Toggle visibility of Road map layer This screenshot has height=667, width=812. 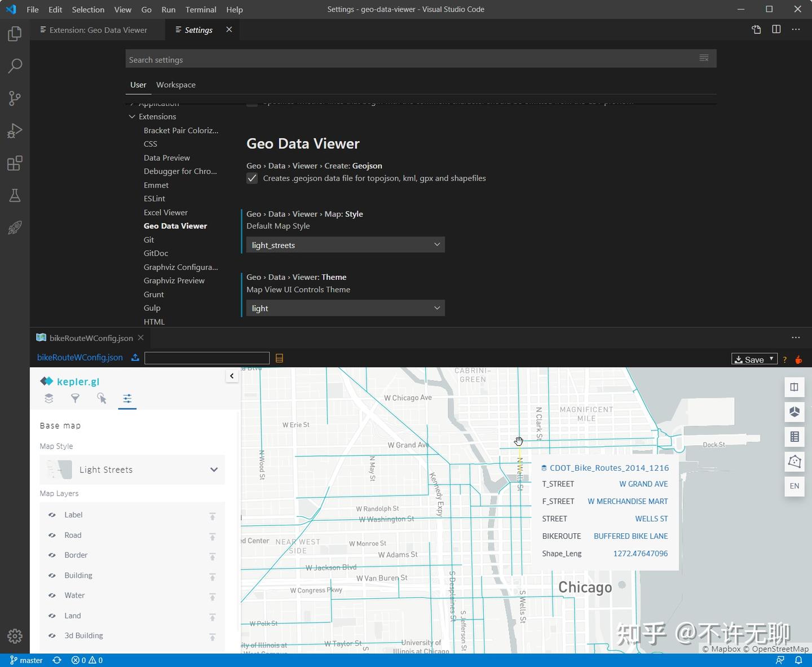click(x=52, y=536)
